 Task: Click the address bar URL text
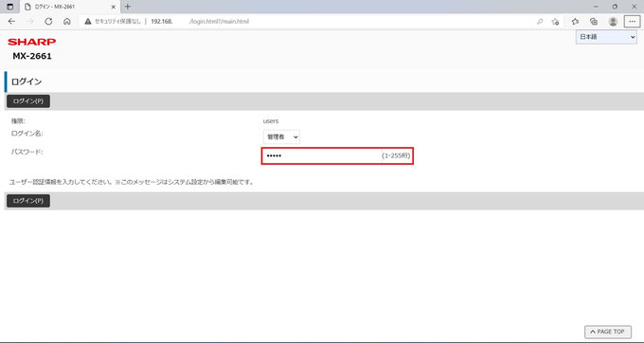click(200, 22)
